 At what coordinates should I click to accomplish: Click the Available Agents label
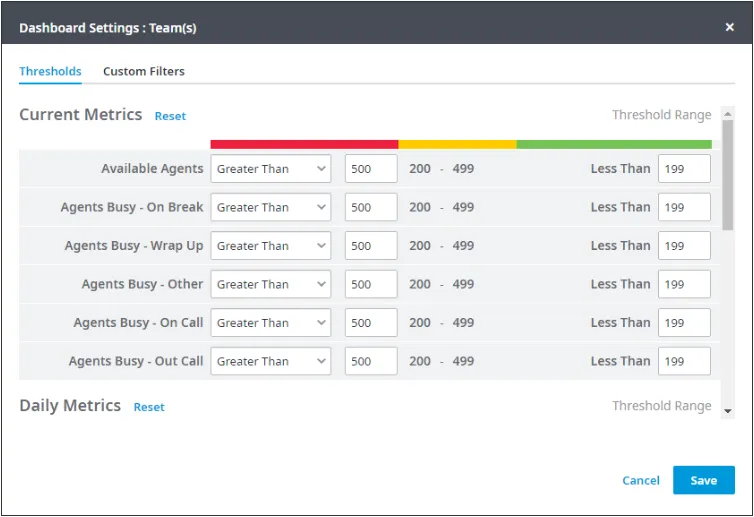152,169
